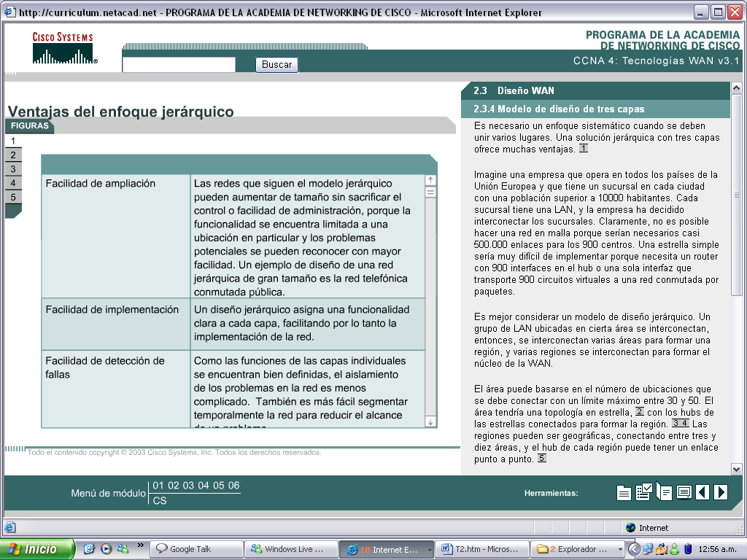Select figure 5 tab
Viewport: 747px width, 560px height.
pyautogui.click(x=13, y=197)
